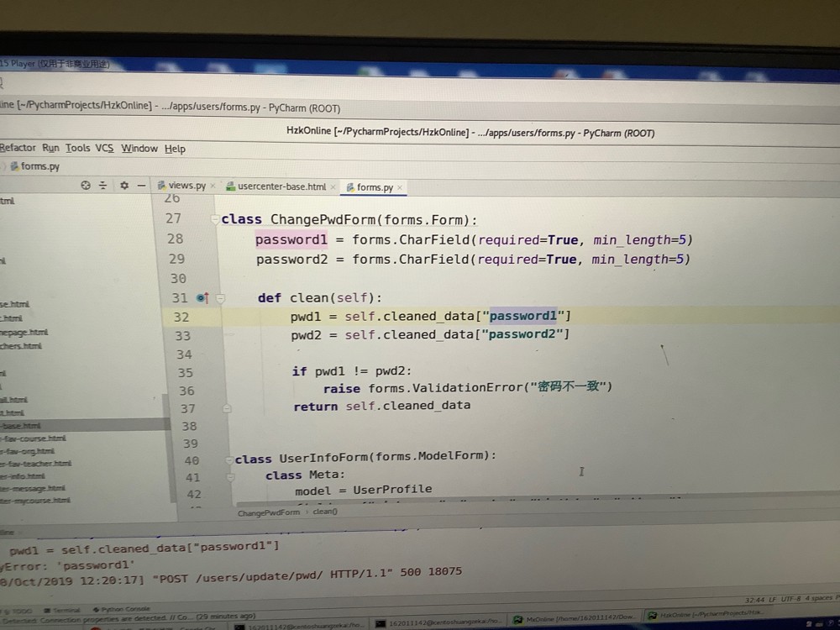
Task: Click forms.py in the navigation bar
Action: pyautogui.click(x=39, y=166)
